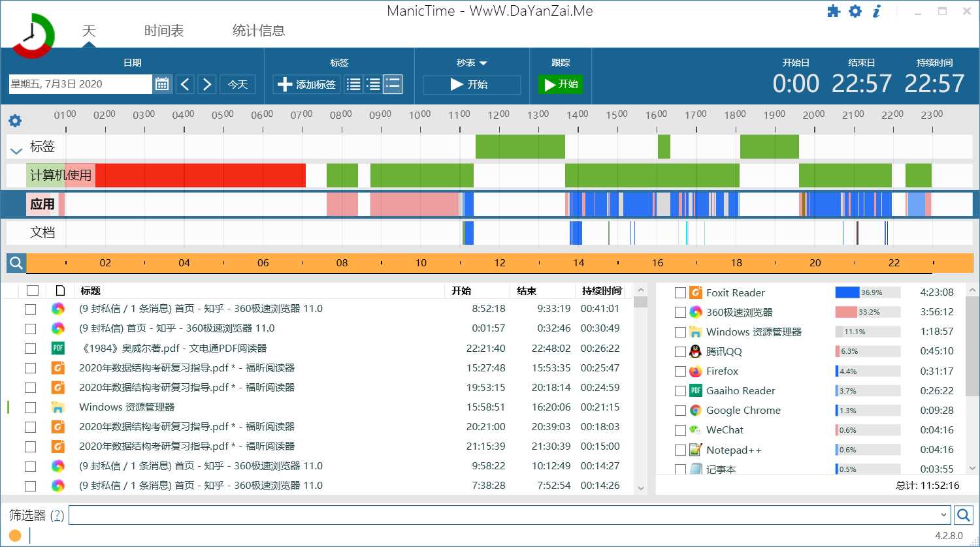Click the document column header icon
The width and height of the screenshot is (980, 547).
coord(60,290)
